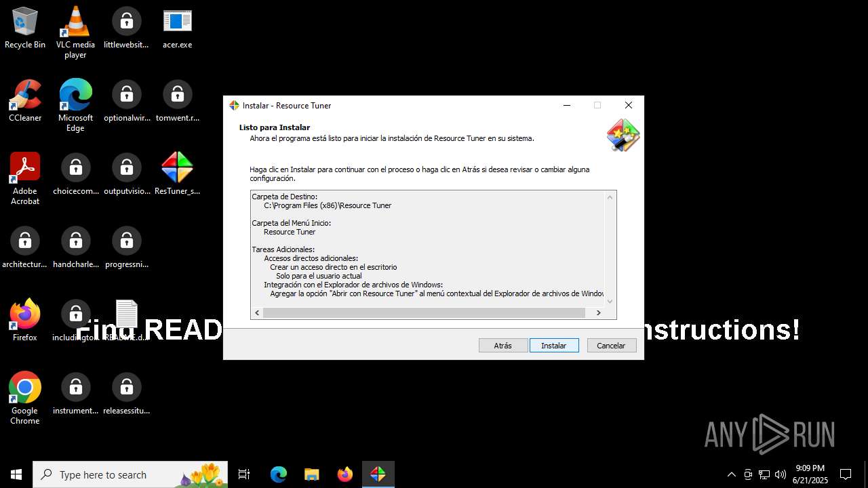This screenshot has width=868, height=488.
Task: Open the Recycle Bin desktop icon
Action: click(25, 28)
